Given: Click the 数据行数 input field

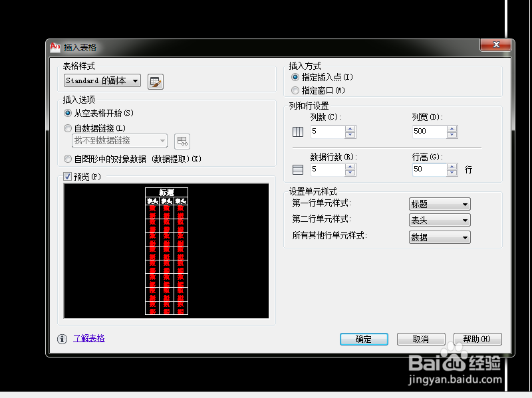Looking at the screenshot, I should (x=328, y=169).
